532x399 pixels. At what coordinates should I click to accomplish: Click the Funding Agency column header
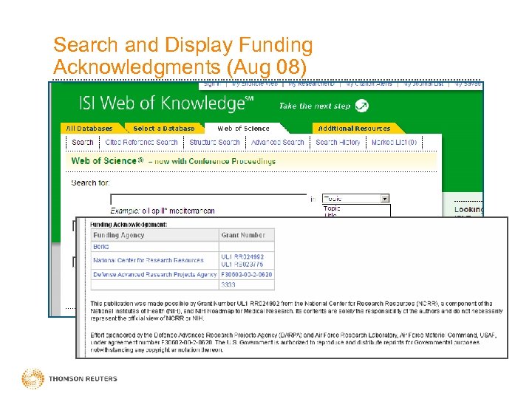pyautogui.click(x=155, y=235)
